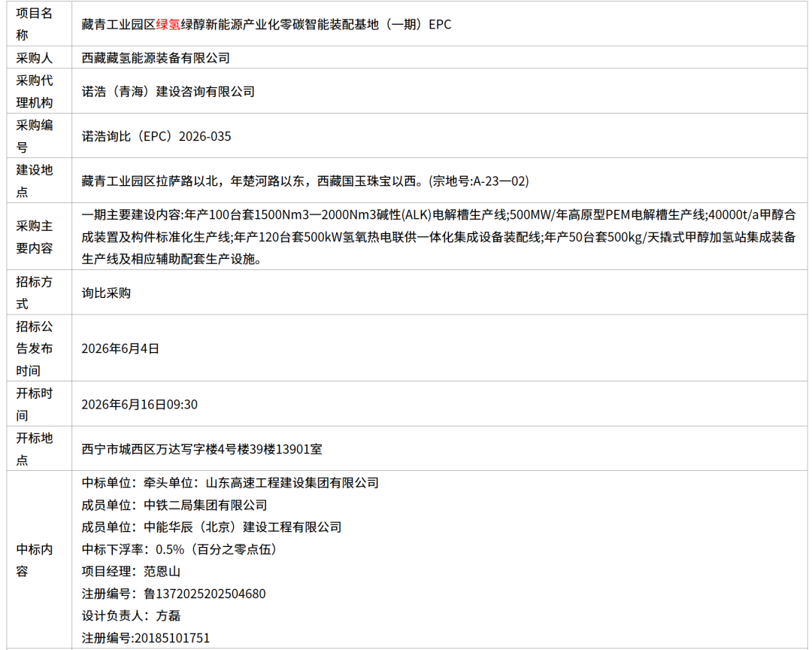
Task: Click the line starting 成装置及构件标准化生产线
Action: [438, 237]
